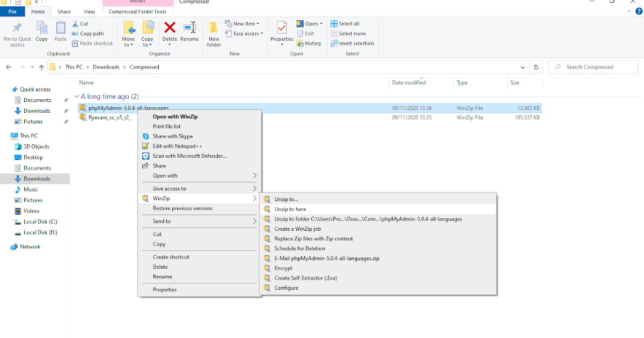
Task: Click the Delete icon in the Organize group
Action: [x=170, y=32]
